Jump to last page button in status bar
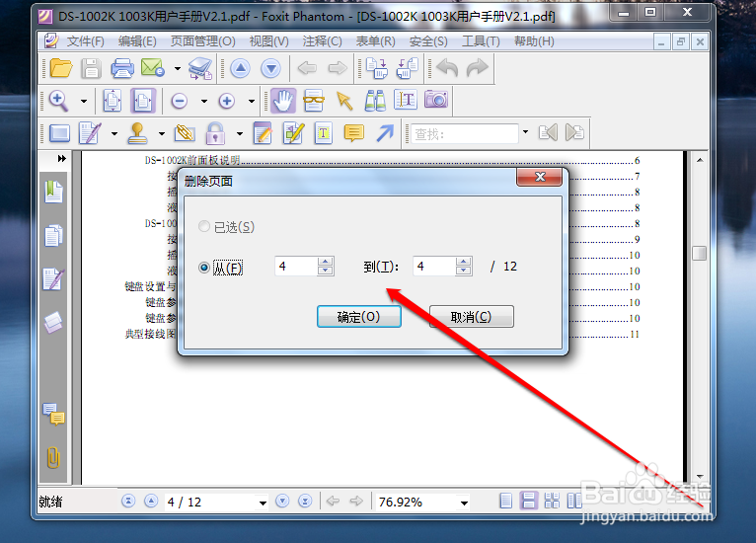Image resolution: width=756 pixels, height=543 pixels. [x=305, y=502]
